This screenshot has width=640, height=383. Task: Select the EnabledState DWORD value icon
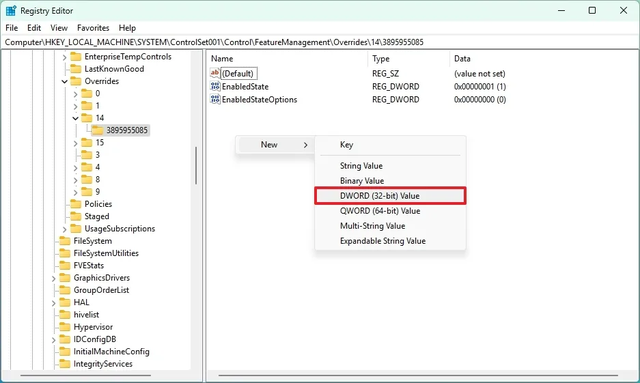pyautogui.click(x=215, y=87)
